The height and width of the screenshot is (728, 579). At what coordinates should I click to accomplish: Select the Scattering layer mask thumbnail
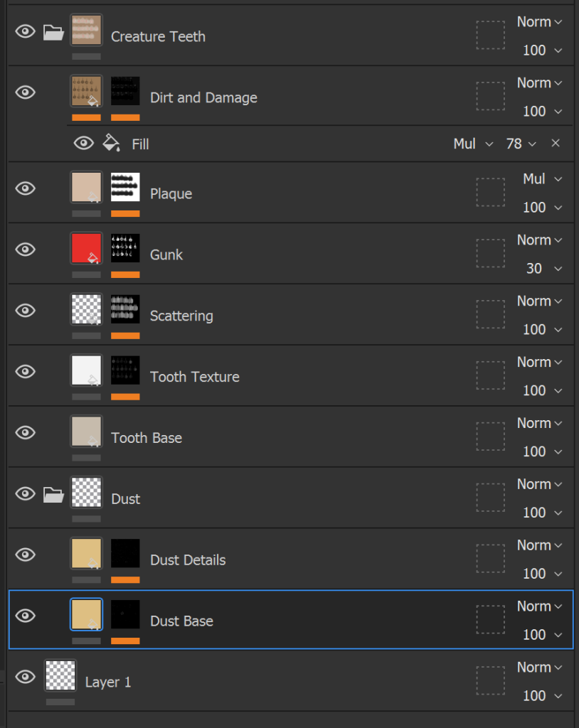click(125, 310)
